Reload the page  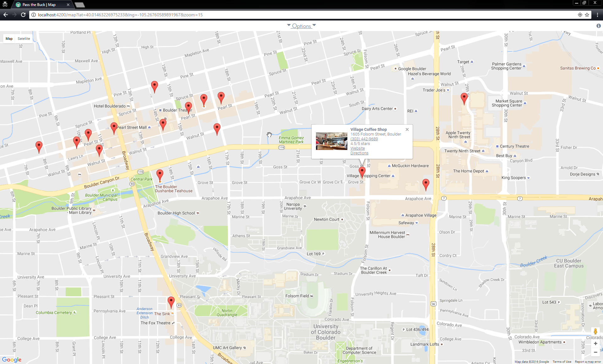pyautogui.click(x=23, y=15)
